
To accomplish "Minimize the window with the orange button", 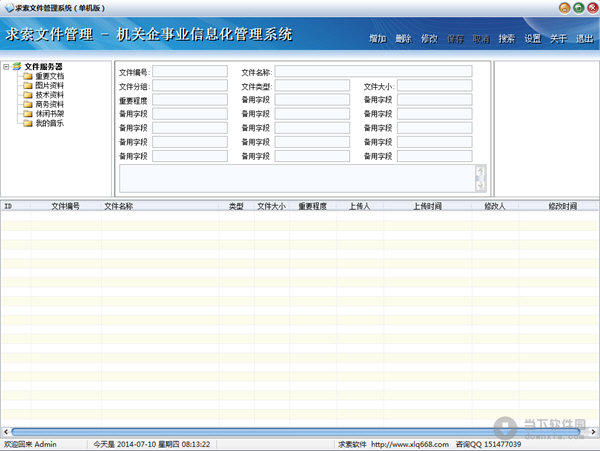I will 564,8.
